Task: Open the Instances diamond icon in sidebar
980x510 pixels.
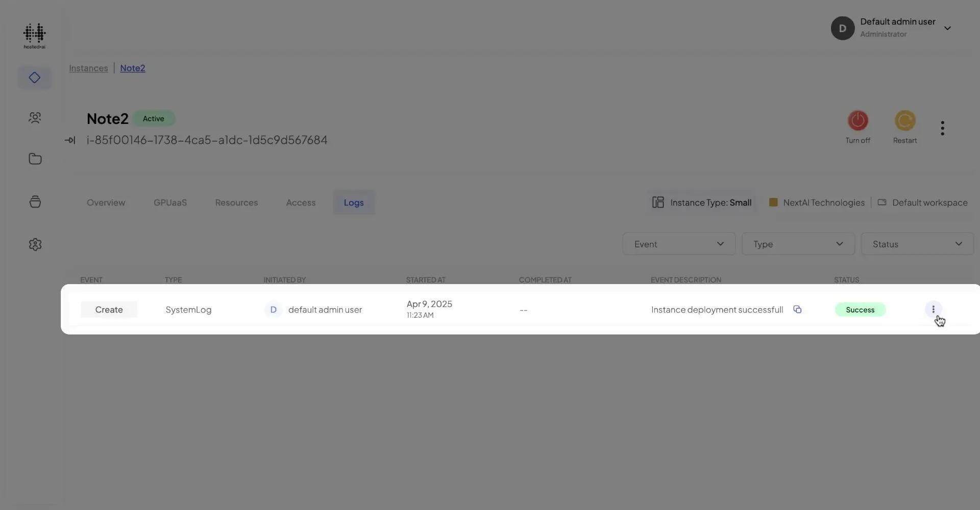Action: pos(35,78)
